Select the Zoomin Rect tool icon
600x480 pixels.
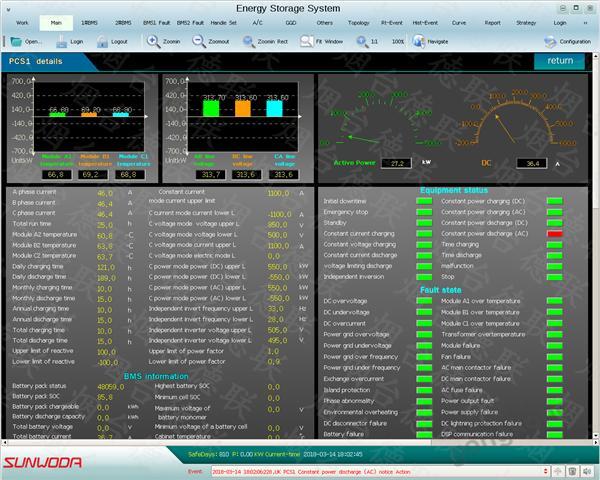pos(249,41)
